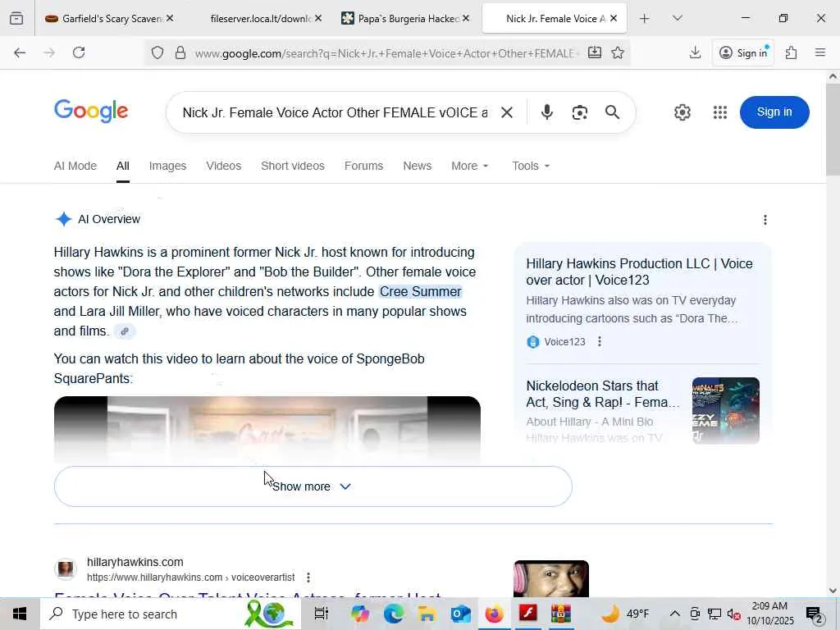Image resolution: width=840 pixels, height=630 pixels.
Task: Expand the More search filters dropdown
Action: [x=470, y=166]
